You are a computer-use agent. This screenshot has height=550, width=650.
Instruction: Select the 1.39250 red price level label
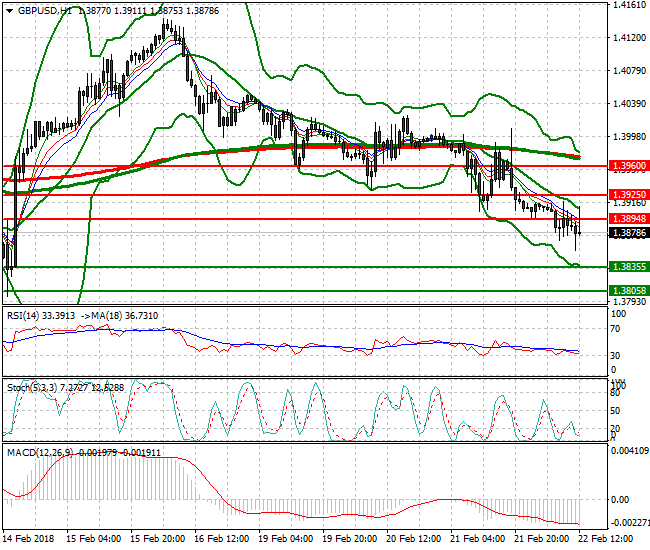click(629, 194)
